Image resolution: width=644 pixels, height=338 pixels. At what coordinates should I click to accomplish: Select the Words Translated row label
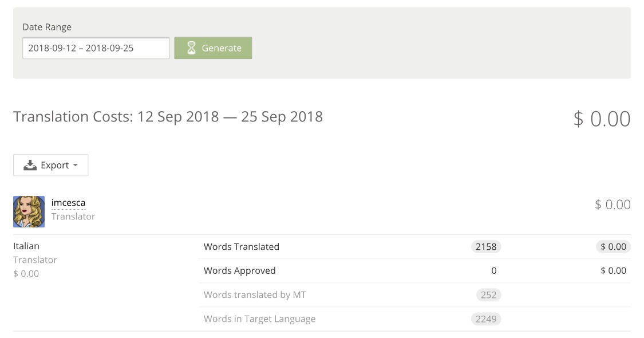pyautogui.click(x=242, y=247)
